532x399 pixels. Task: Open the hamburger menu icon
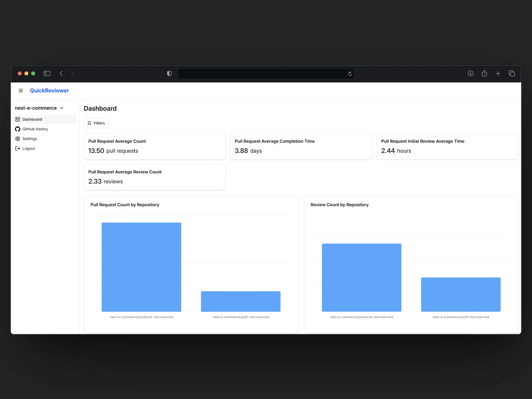click(x=21, y=91)
